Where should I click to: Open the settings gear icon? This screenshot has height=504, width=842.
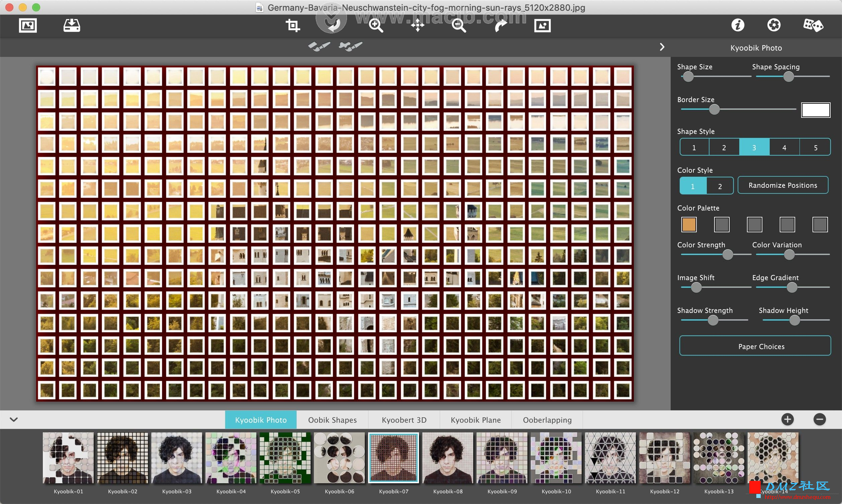[x=774, y=25]
